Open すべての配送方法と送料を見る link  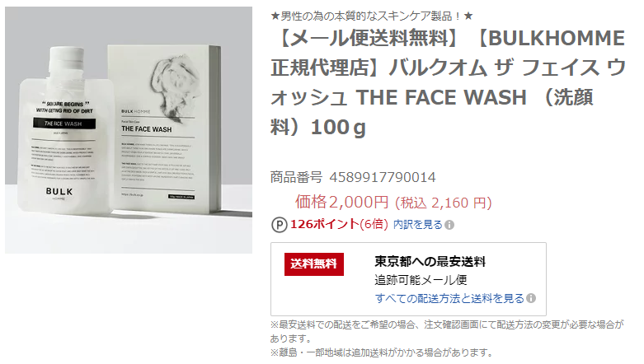point(449,298)
